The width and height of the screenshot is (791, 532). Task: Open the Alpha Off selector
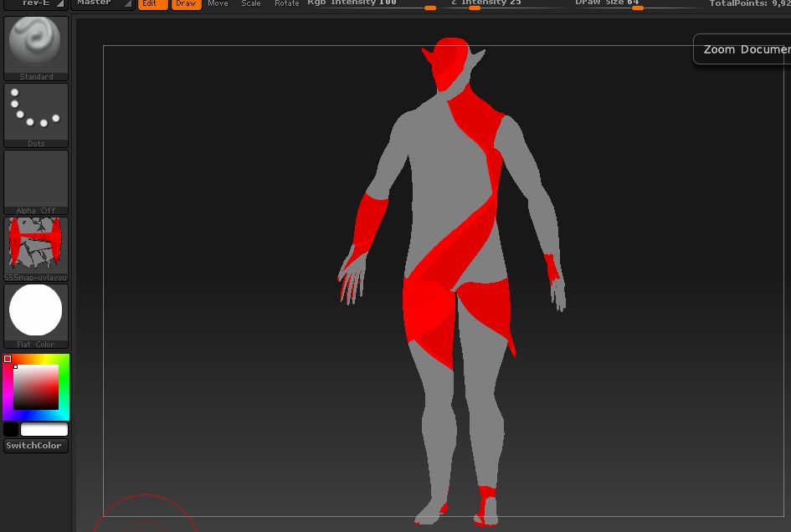tap(36, 181)
